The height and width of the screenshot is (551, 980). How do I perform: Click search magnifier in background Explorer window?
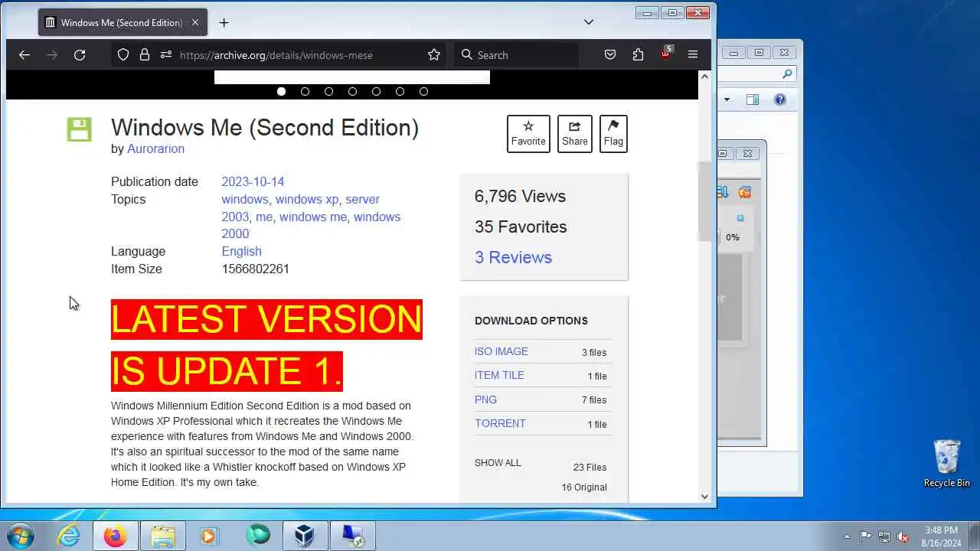click(x=787, y=73)
